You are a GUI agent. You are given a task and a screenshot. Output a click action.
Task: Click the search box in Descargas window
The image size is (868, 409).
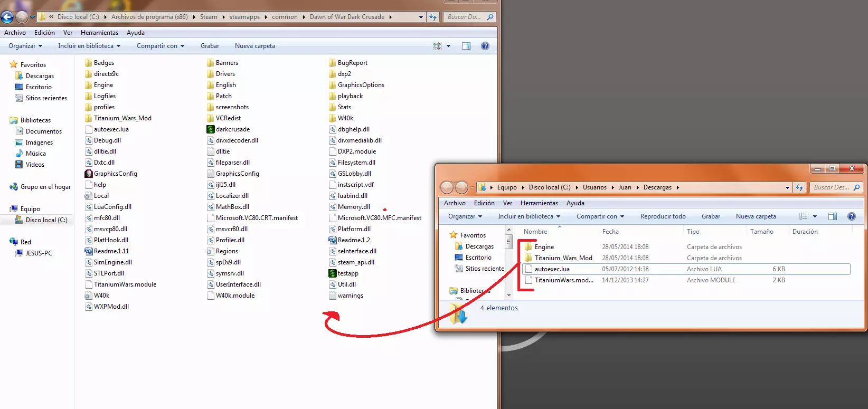[836, 187]
